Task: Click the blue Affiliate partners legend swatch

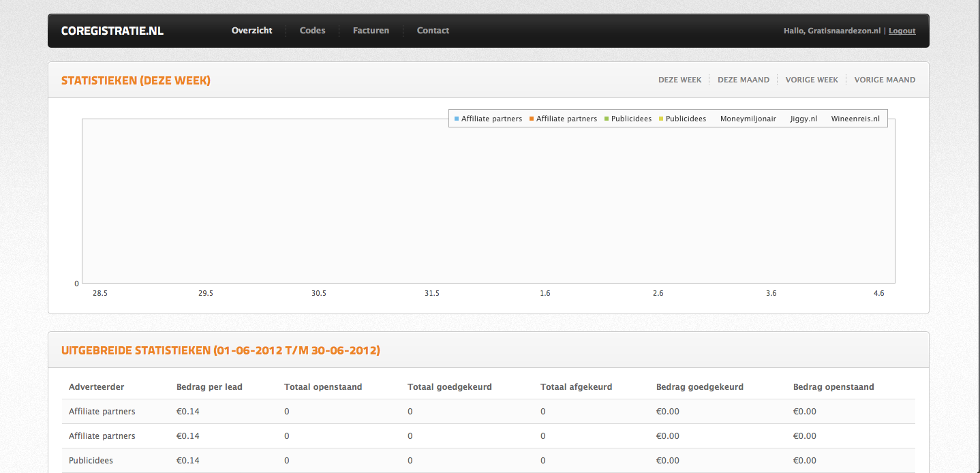Action: point(457,119)
